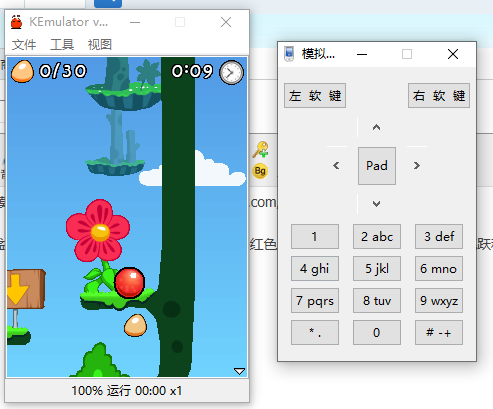Click the key icon behind the windows
493x409 pixels.
click(x=260, y=149)
